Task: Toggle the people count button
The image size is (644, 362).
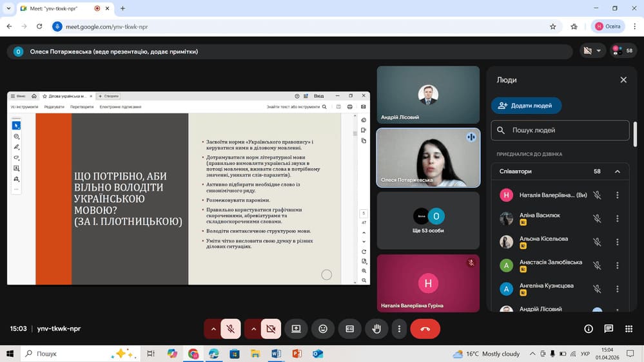Action: [623, 50]
